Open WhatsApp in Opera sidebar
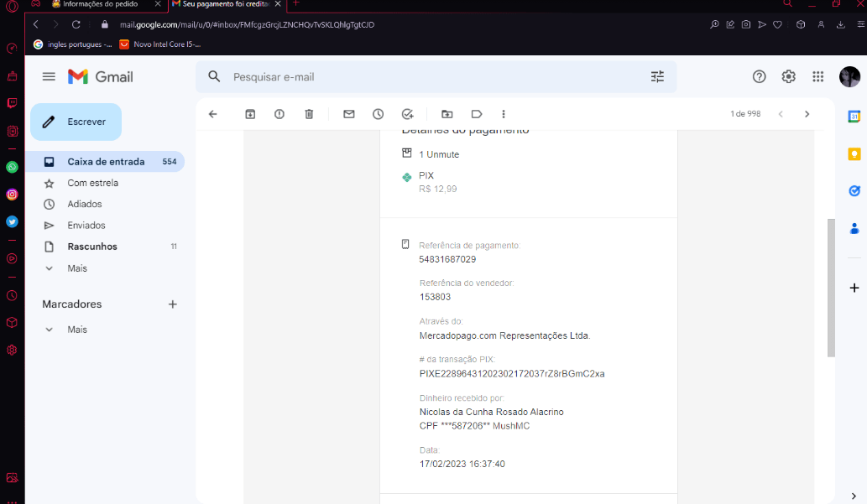This screenshot has width=867, height=504. click(12, 167)
